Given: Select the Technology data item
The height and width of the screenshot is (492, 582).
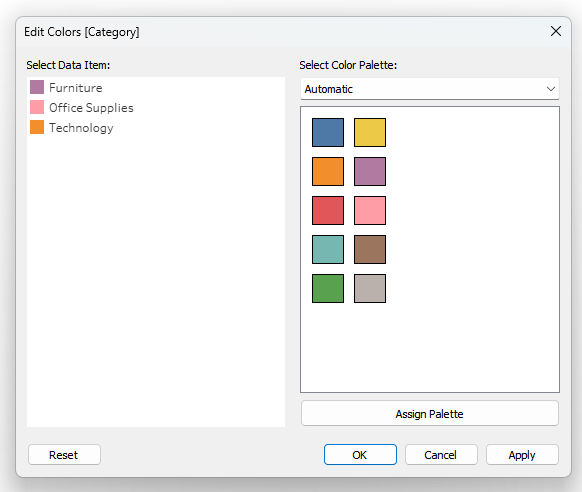Looking at the screenshot, I should click(x=72, y=128).
